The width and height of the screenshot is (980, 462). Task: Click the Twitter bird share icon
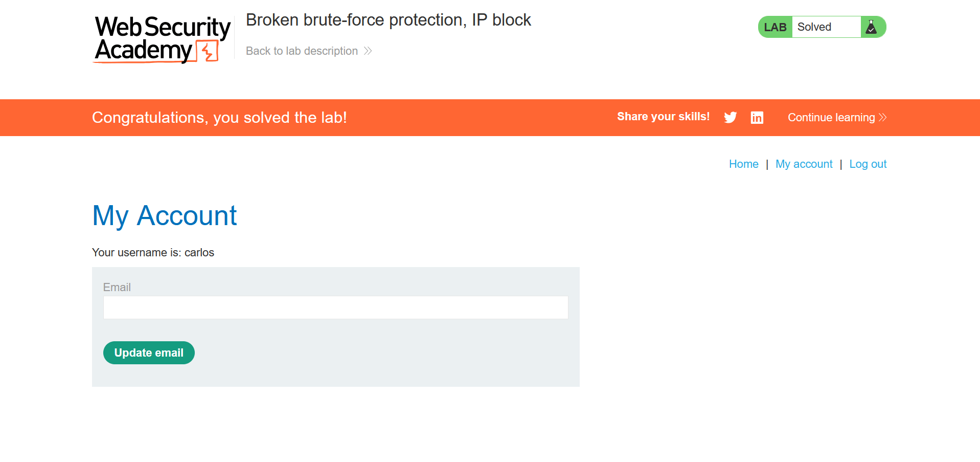730,118
